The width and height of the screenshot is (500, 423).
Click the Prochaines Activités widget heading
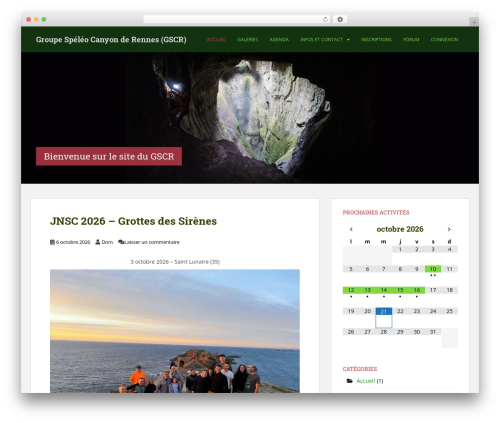pos(376,212)
